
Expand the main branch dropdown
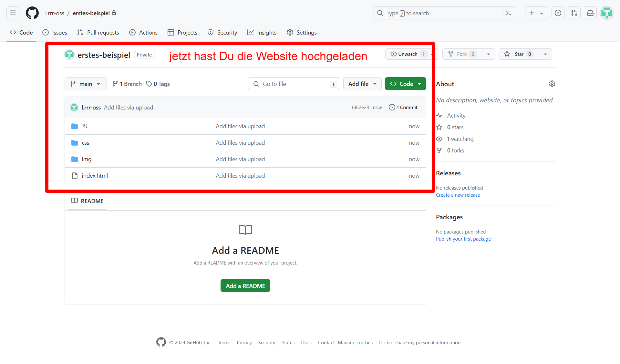point(86,84)
